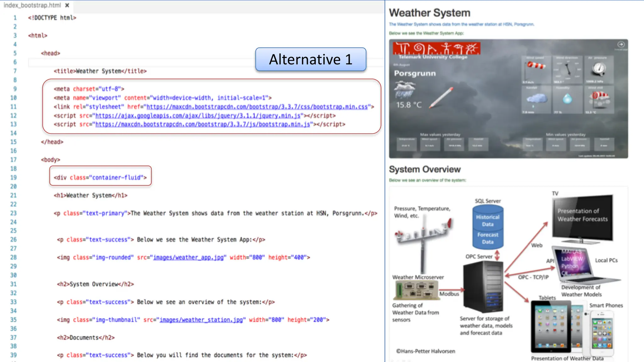This screenshot has height=362, width=644.
Task: Click the humidity water drop icon
Action: click(568, 99)
